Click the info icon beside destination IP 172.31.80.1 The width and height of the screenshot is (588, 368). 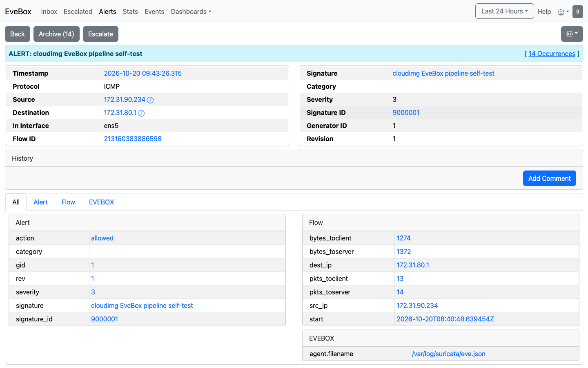141,113
